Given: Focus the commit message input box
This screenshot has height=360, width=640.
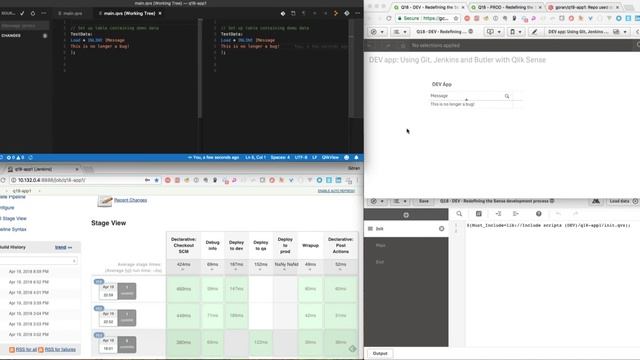Looking at the screenshot, I should pyautogui.click(x=24, y=25).
